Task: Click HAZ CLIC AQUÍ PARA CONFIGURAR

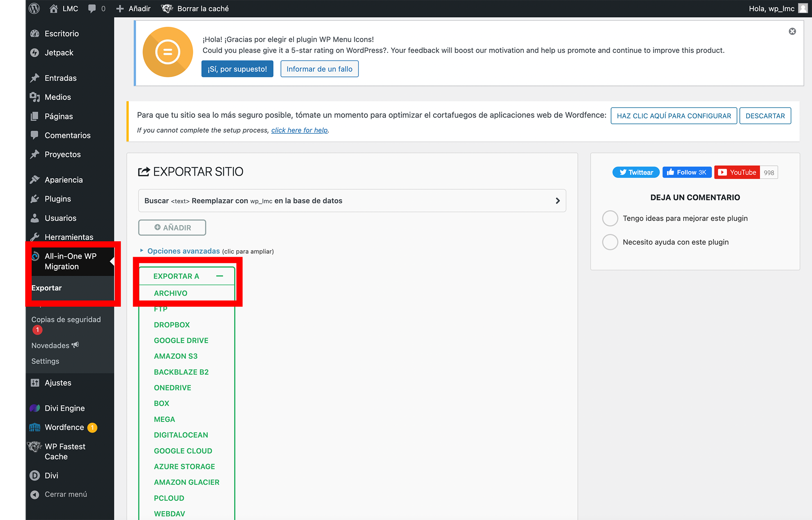Action: click(x=674, y=116)
